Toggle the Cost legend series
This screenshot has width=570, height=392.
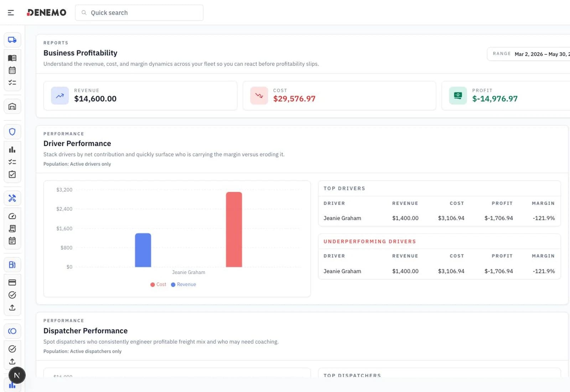point(158,284)
